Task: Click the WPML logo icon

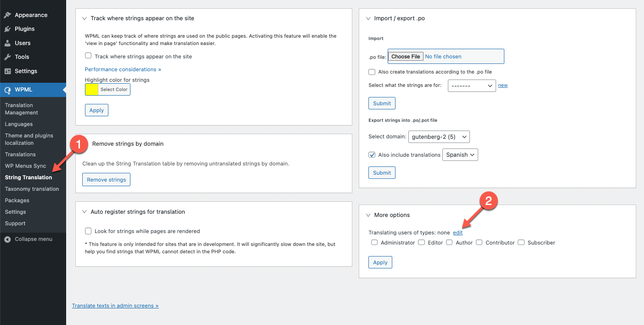Action: tap(7, 90)
